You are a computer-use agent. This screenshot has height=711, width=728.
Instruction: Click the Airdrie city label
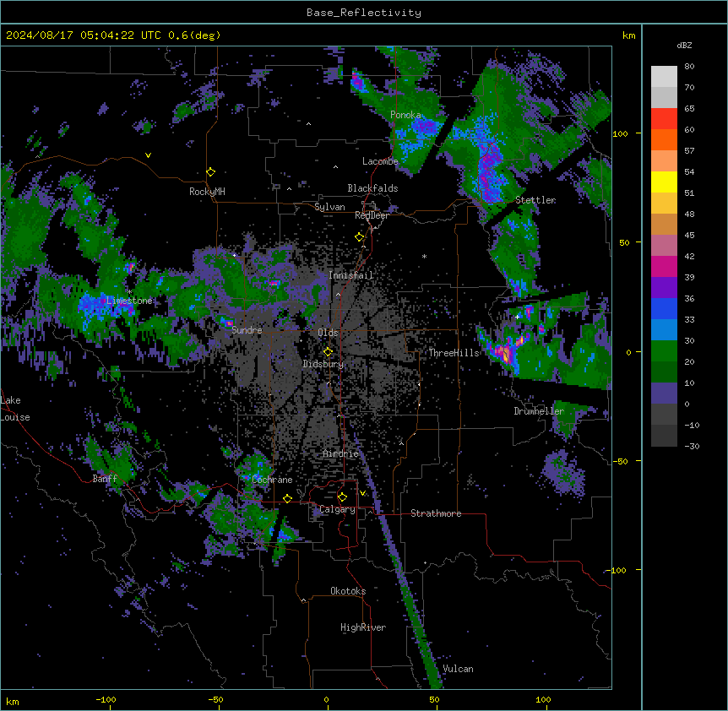[x=341, y=454]
